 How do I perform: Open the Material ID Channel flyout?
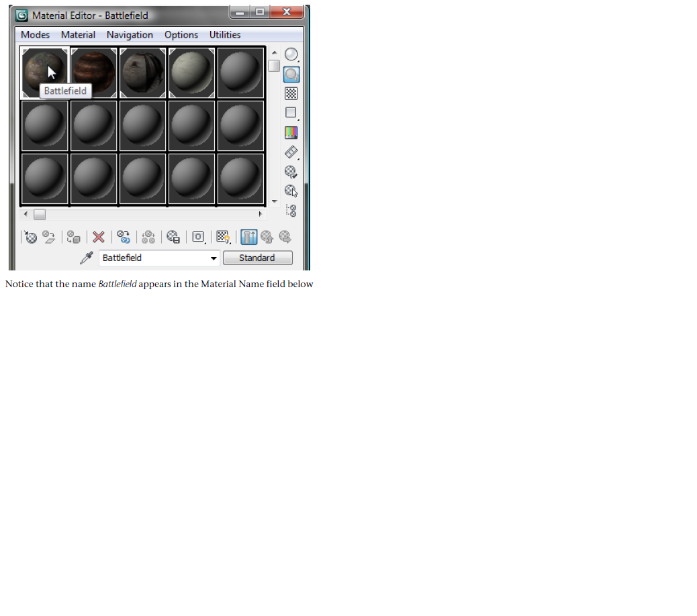tap(198, 237)
